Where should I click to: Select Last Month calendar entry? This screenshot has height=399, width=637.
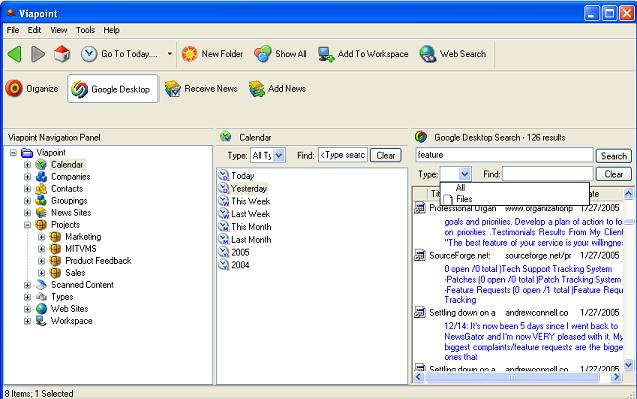251,240
